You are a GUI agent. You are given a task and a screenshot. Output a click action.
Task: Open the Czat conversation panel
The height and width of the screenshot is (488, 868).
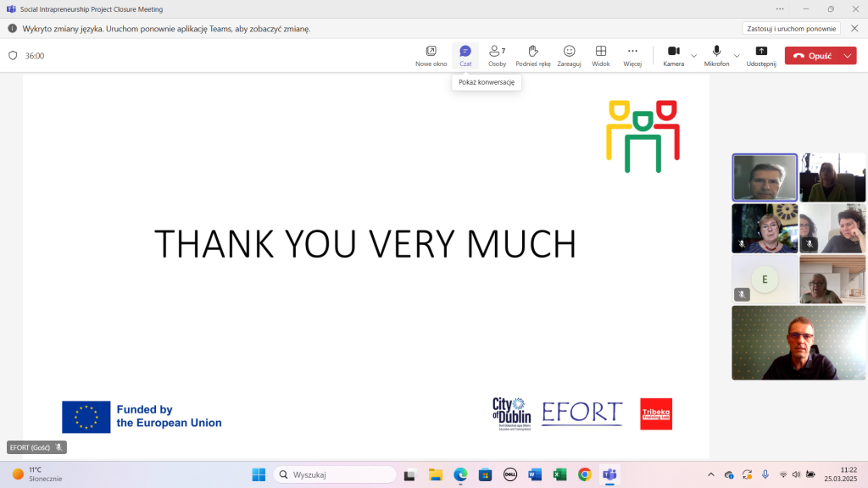click(465, 55)
